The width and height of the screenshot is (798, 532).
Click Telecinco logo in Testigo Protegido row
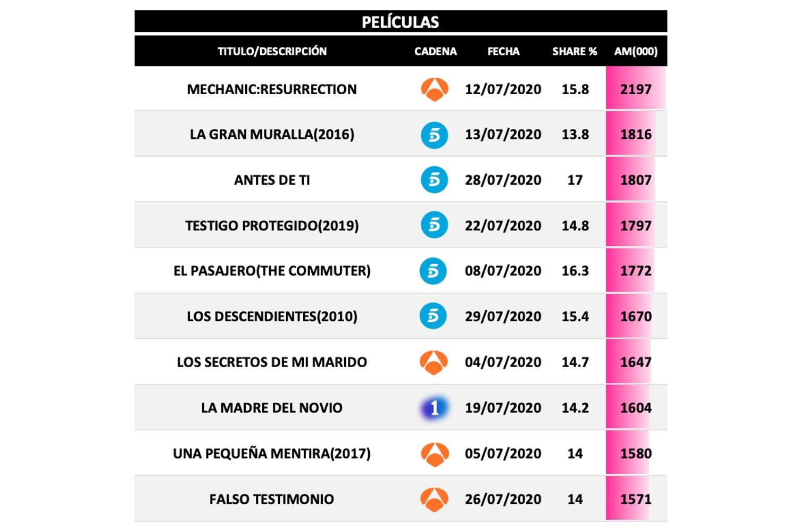coord(434,225)
